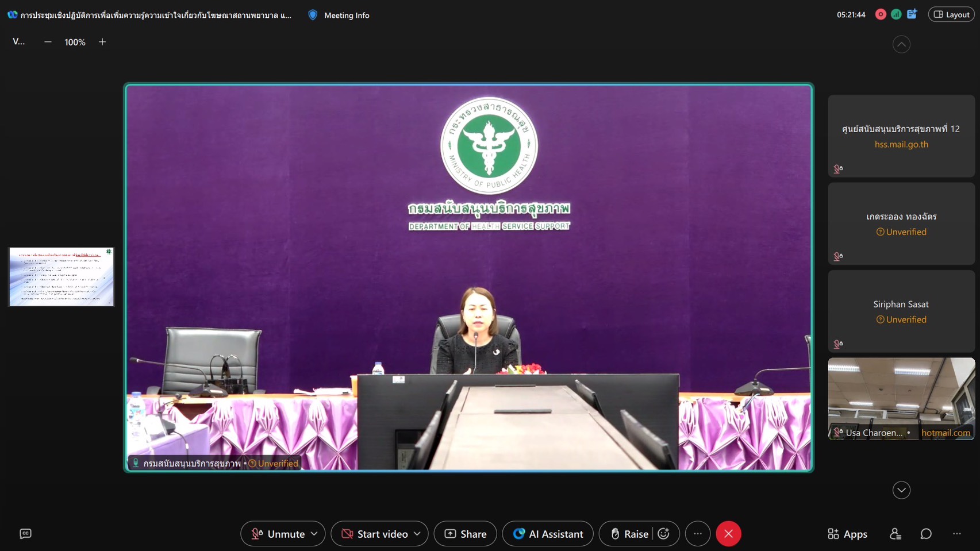Viewport: 980px width, 551px height.
Task: Open Meeting Info
Action: click(339, 16)
